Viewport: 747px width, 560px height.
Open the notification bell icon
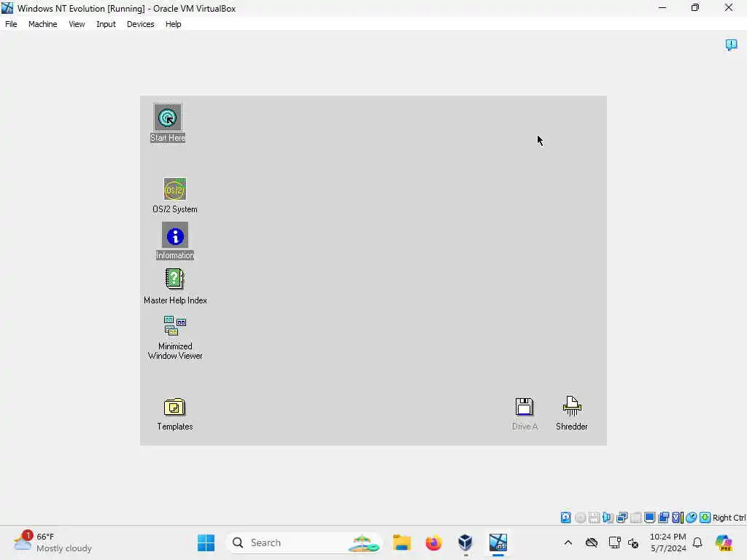[697, 542]
